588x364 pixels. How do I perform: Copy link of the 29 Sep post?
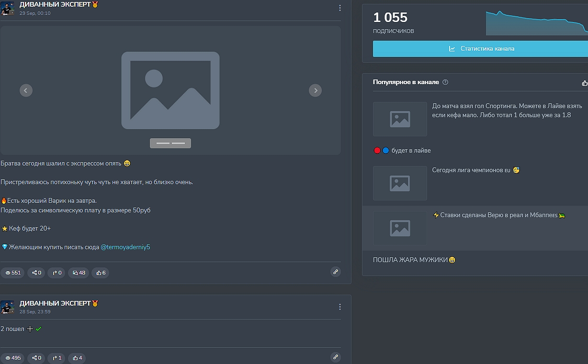[x=336, y=272]
